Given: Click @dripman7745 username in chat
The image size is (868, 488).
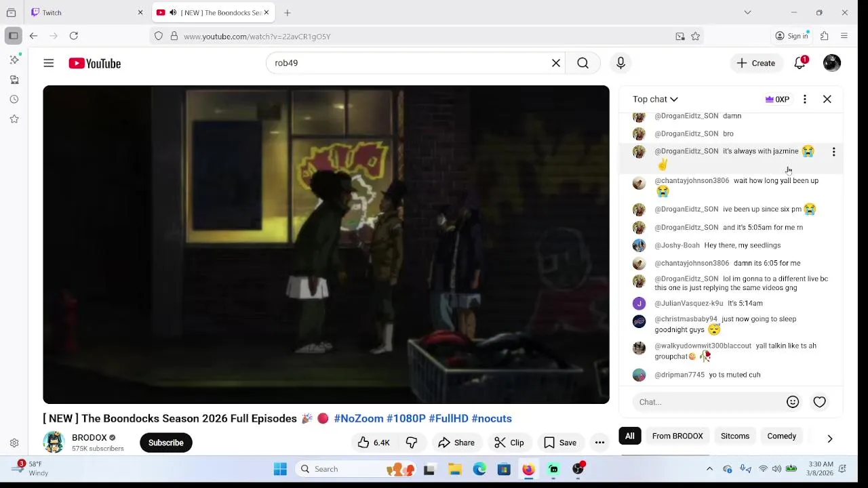Looking at the screenshot, I should [679, 375].
